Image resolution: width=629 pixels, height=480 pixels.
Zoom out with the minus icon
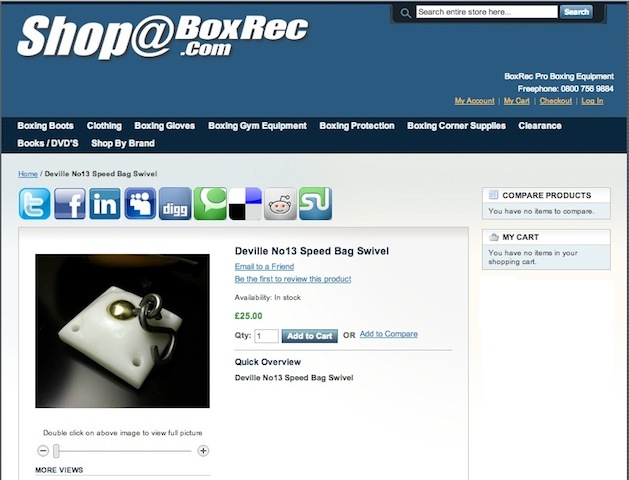(x=43, y=451)
